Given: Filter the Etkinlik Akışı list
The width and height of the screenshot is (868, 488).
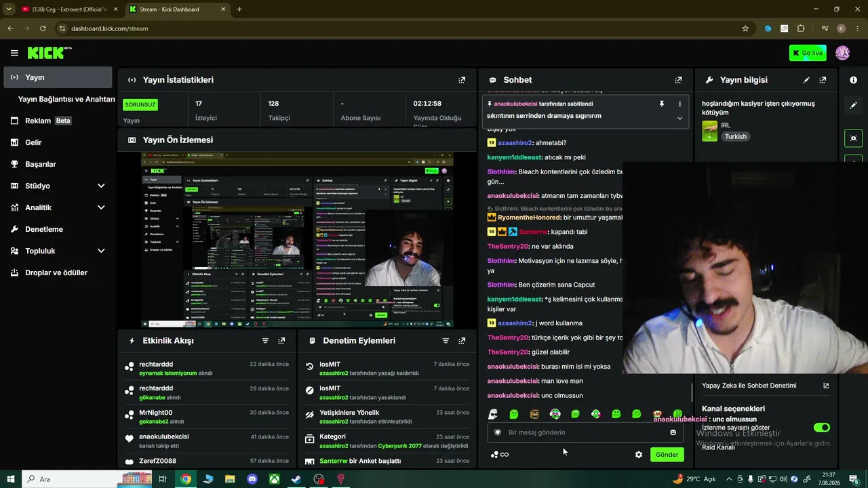Looking at the screenshot, I should coord(265,341).
